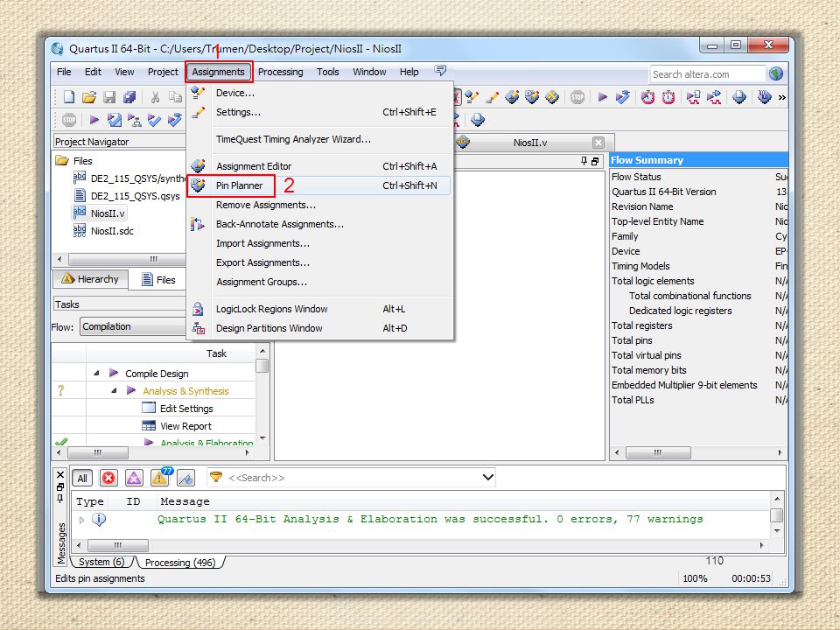The width and height of the screenshot is (840, 630).
Task: Click the globe icon beside the search box
Action: [776, 73]
